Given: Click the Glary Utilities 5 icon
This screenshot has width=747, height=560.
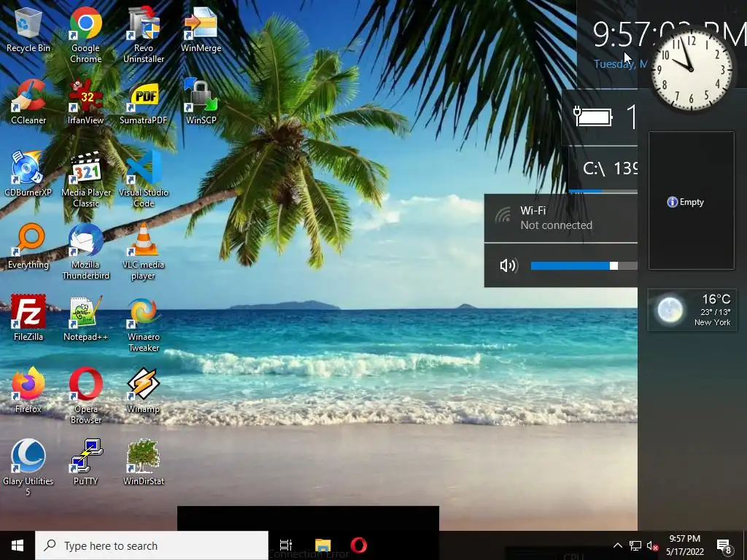Looking at the screenshot, I should (28, 467).
